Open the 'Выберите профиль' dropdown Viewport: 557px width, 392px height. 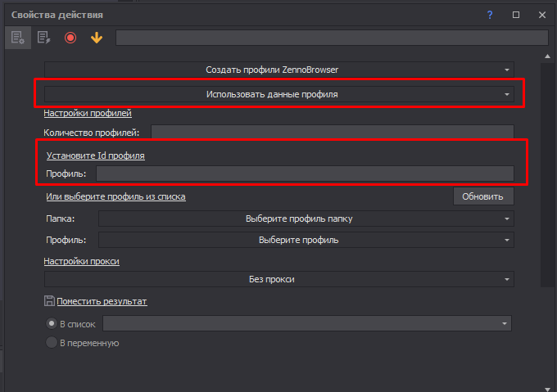coord(306,240)
